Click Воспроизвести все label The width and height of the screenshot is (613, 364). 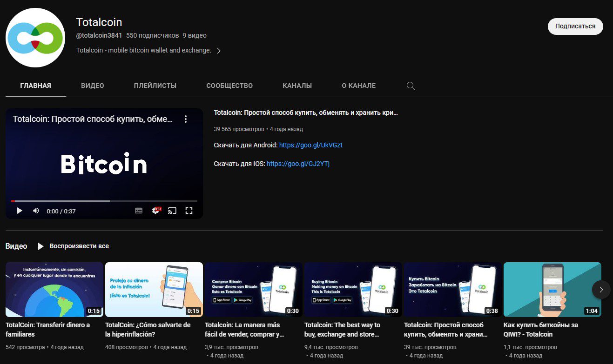coord(79,246)
